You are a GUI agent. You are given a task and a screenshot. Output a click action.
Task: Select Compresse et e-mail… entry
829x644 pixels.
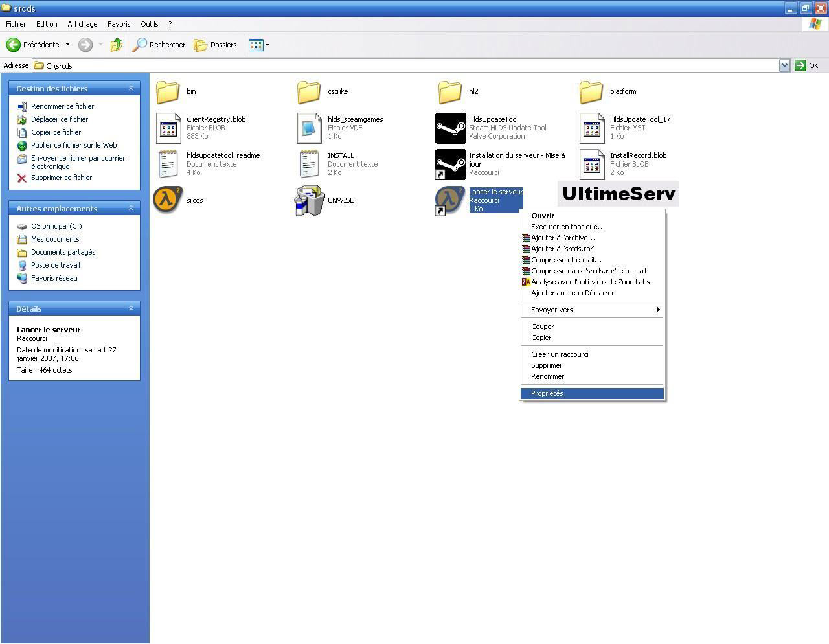[x=592, y=260]
